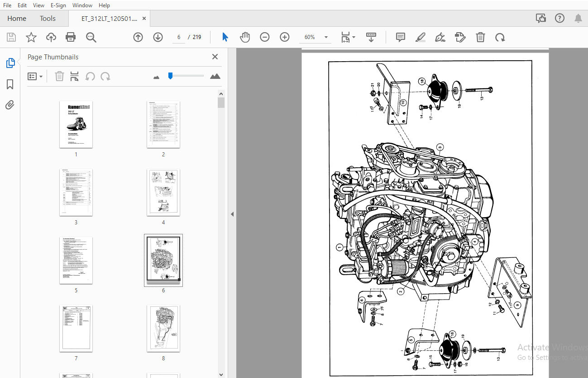This screenshot has width=588, height=378.
Task: Close the ET_312LT document tab
Action: (144, 19)
